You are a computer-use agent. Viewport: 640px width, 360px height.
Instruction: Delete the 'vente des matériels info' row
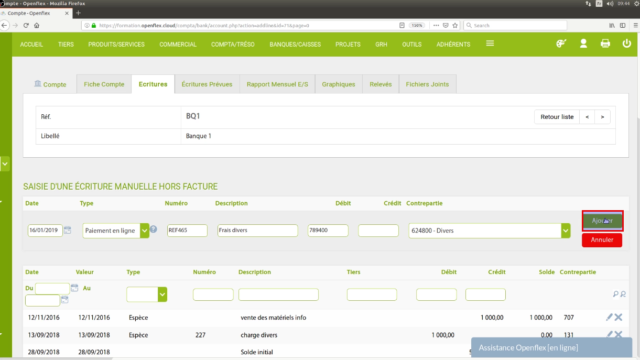[x=618, y=317]
